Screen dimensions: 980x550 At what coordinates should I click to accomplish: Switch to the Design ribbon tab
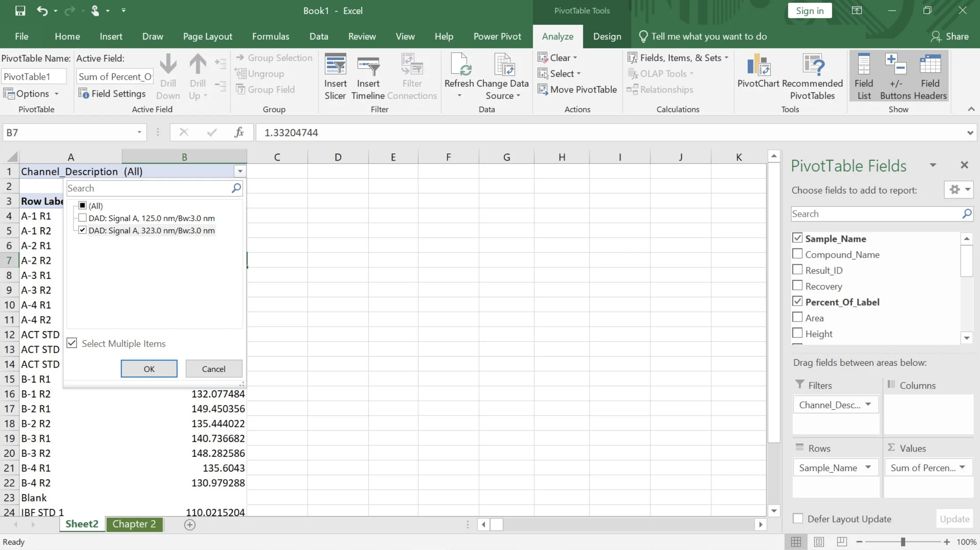[607, 36]
